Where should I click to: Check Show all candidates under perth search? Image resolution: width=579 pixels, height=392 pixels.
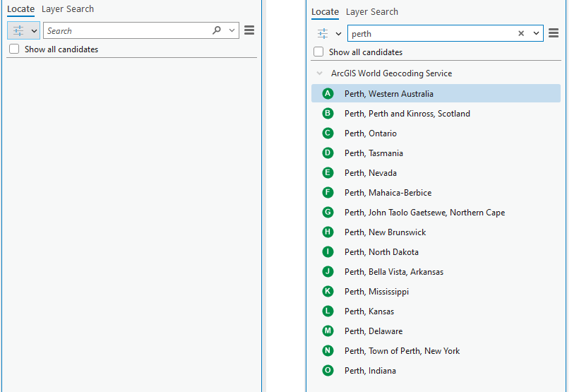click(318, 52)
